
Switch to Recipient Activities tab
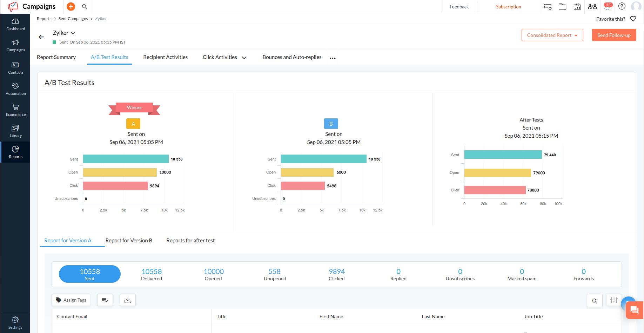[165, 57]
